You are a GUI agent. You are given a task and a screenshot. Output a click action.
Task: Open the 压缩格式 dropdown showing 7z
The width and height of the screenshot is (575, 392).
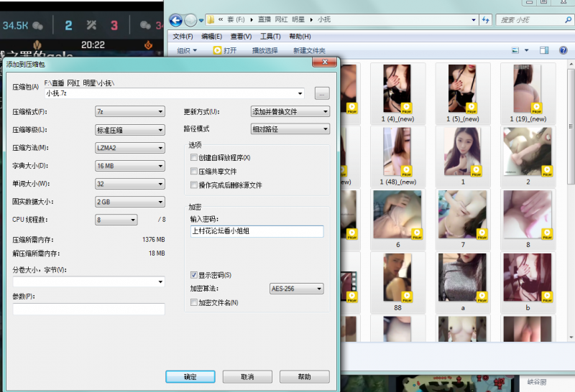pos(130,111)
